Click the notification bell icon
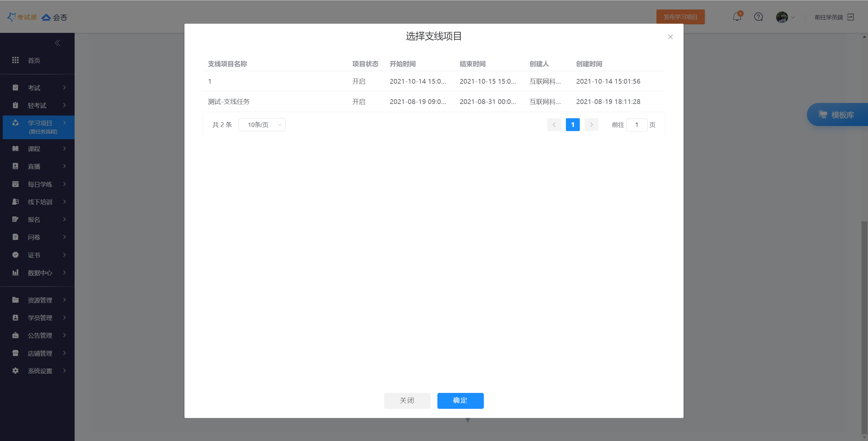The image size is (868, 441). click(x=737, y=17)
